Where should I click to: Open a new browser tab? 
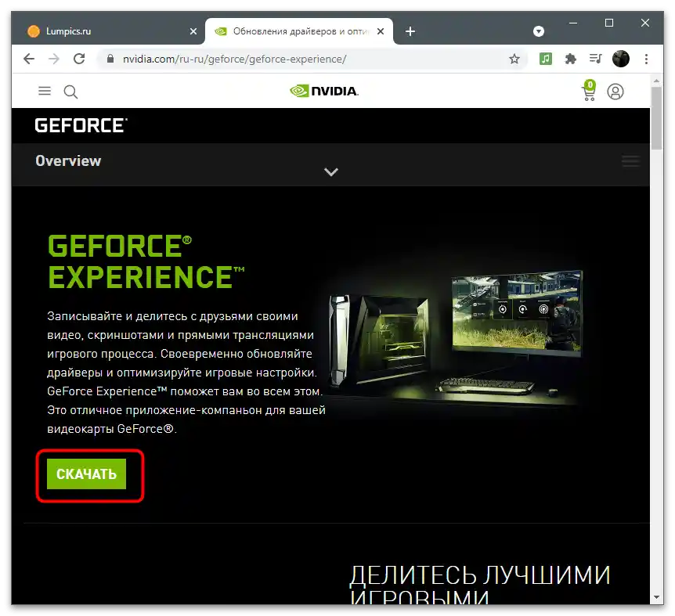(410, 31)
